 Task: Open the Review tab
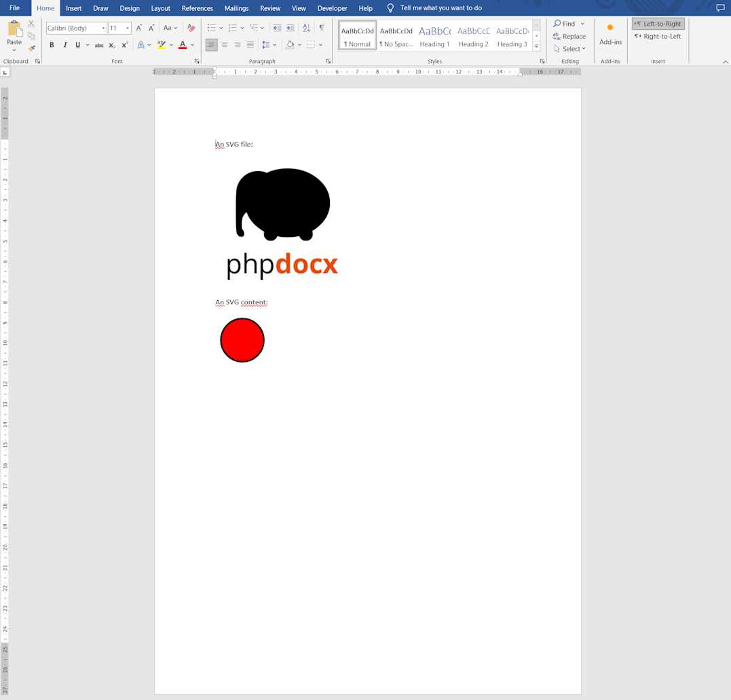[x=270, y=8]
